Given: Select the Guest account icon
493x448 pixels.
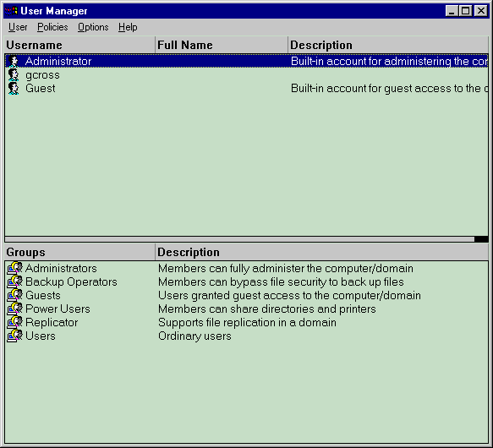Looking at the screenshot, I should point(14,89).
